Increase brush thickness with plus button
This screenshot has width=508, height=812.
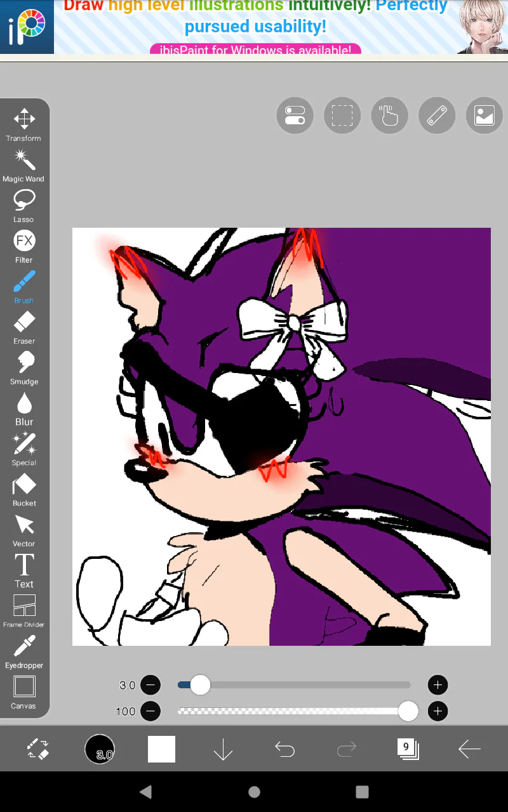tap(438, 685)
